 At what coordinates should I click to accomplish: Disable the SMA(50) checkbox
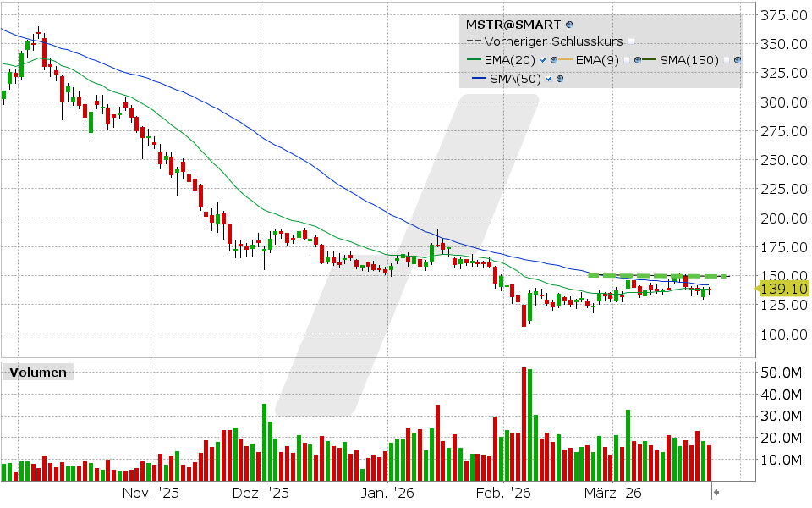[x=548, y=79]
